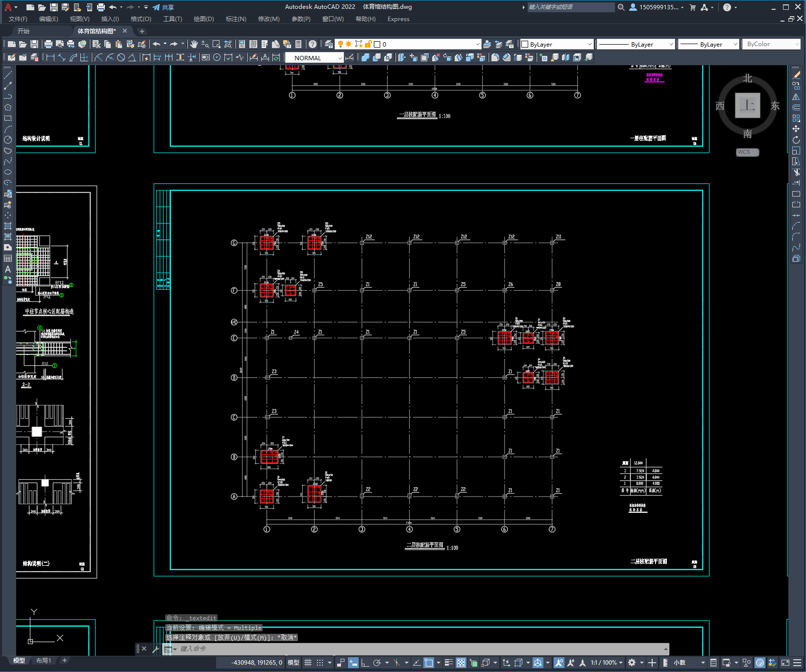Select the Trim scissors tool
This screenshot has width=806, height=672.
pyautogui.click(x=796, y=172)
